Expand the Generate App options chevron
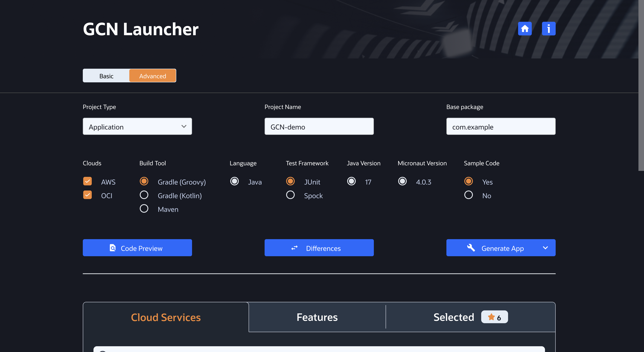Screen dimensions: 644x352 point(545,248)
